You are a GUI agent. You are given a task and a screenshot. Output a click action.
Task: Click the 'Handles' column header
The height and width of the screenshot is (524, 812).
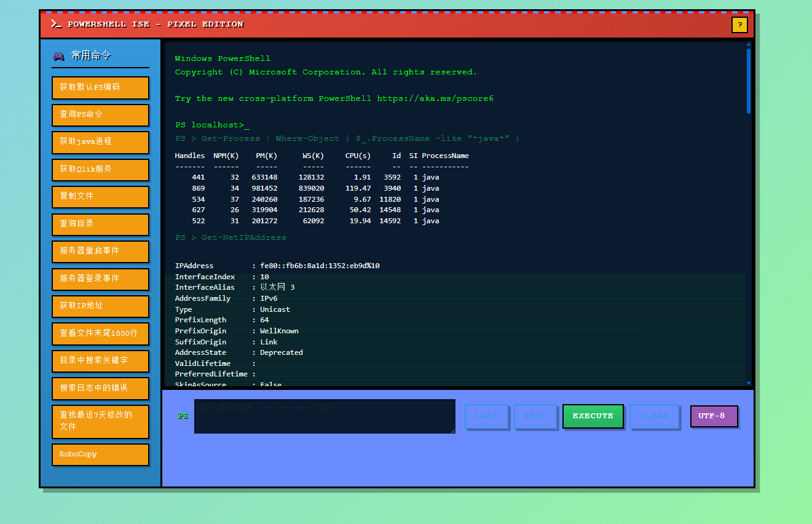190,156
